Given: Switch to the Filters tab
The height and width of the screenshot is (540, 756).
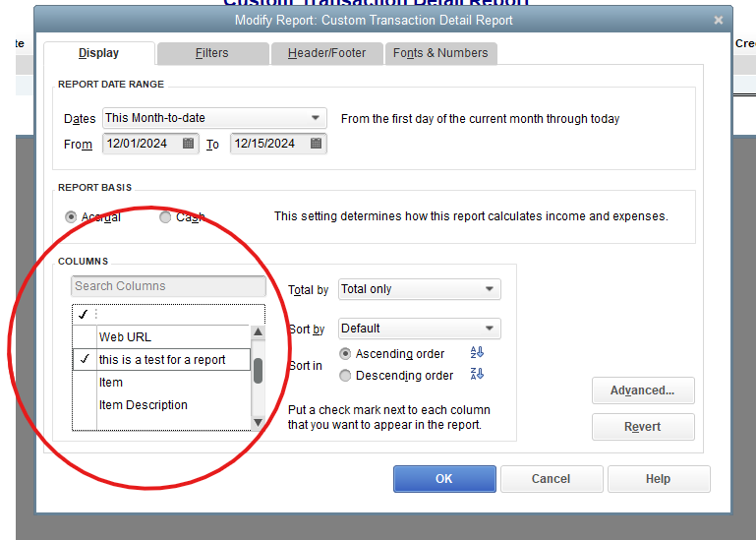Looking at the screenshot, I should pos(212,53).
